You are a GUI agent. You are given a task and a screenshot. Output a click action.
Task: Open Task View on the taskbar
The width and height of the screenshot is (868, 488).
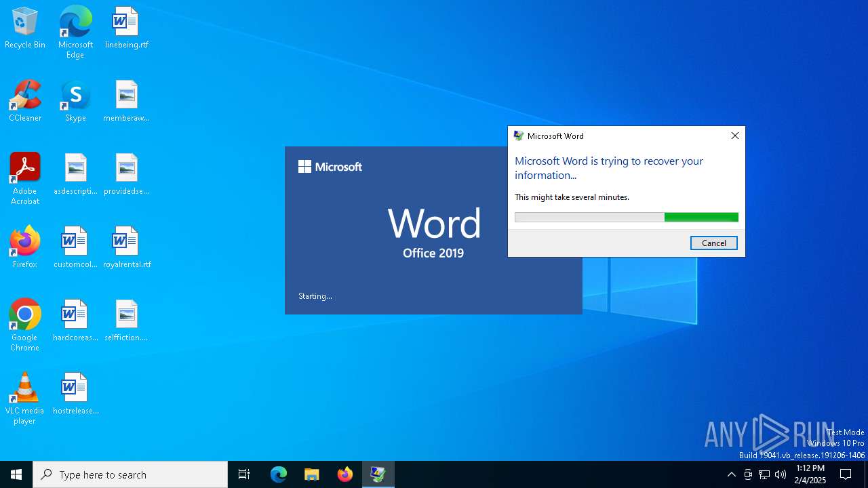[244, 474]
